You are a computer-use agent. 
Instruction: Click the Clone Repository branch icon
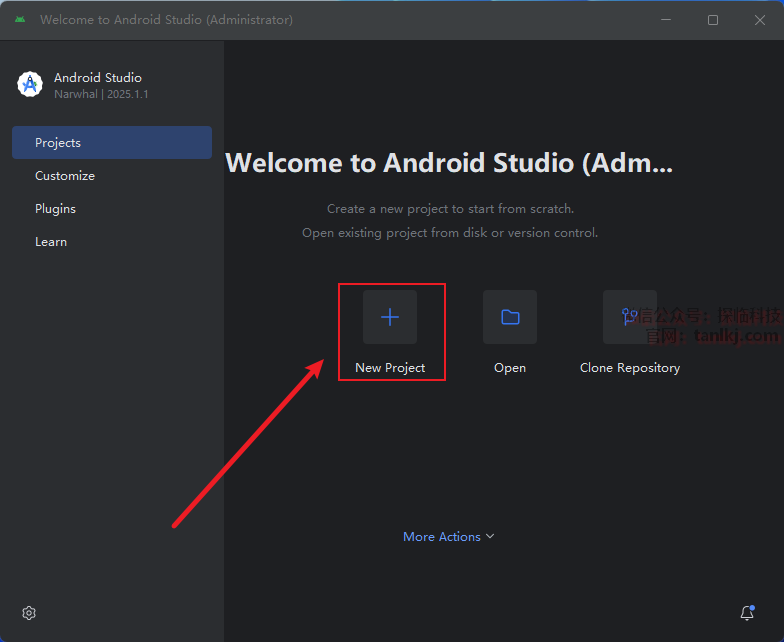pyautogui.click(x=629, y=317)
